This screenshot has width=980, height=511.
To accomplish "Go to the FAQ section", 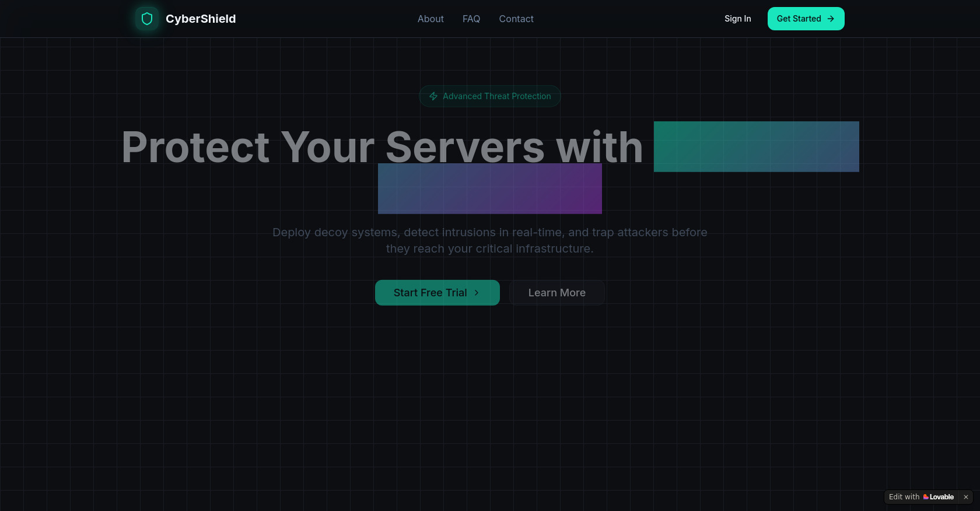I will tap(471, 19).
